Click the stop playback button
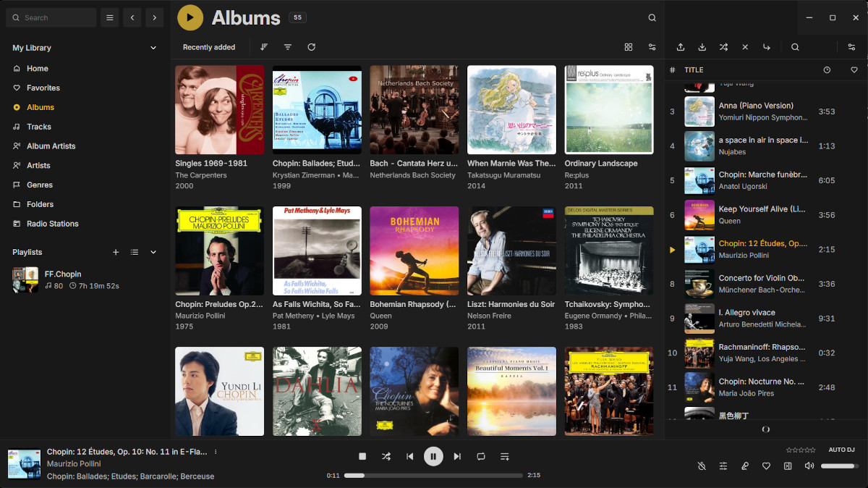868x488 pixels. pyautogui.click(x=362, y=456)
